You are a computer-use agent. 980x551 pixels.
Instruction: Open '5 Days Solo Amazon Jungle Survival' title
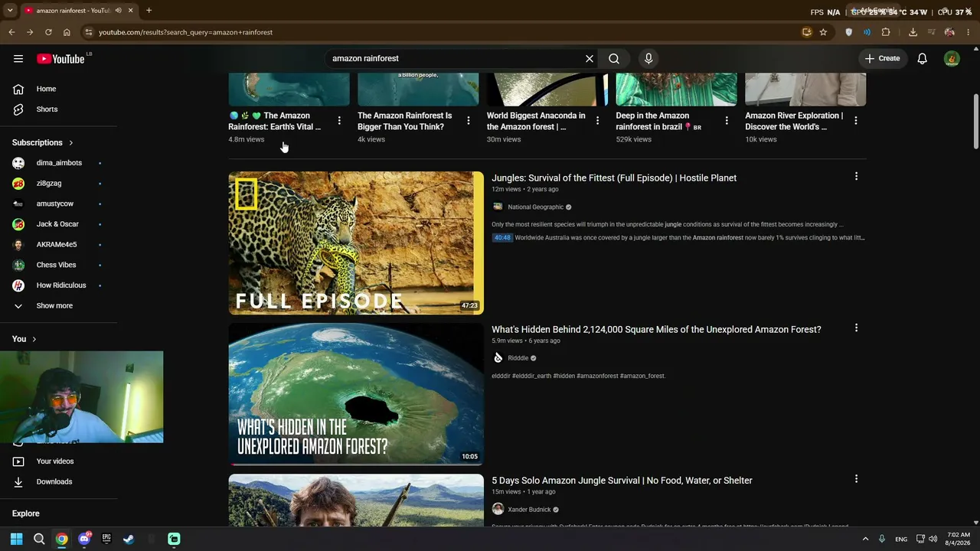pos(622,481)
